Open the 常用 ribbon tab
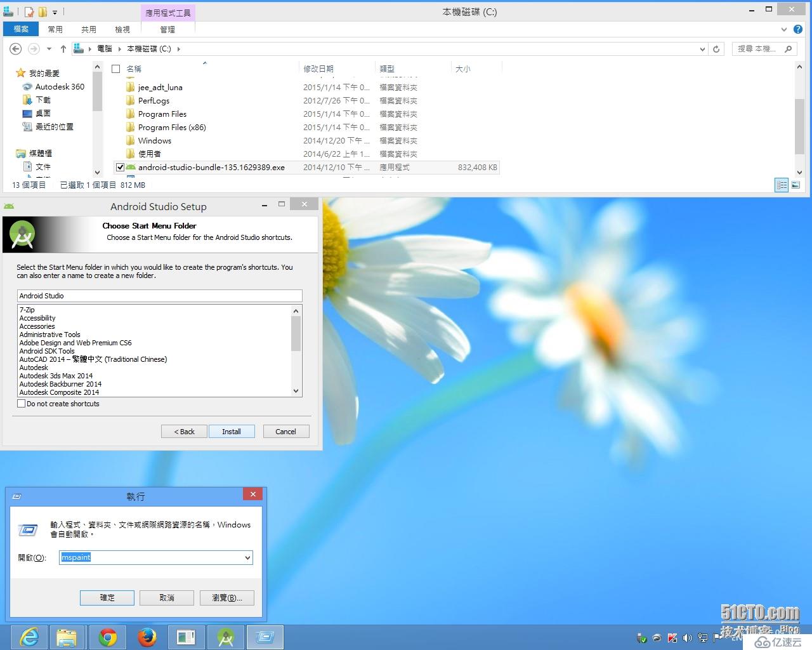Viewport: 812px width, 650px height. 55,29
